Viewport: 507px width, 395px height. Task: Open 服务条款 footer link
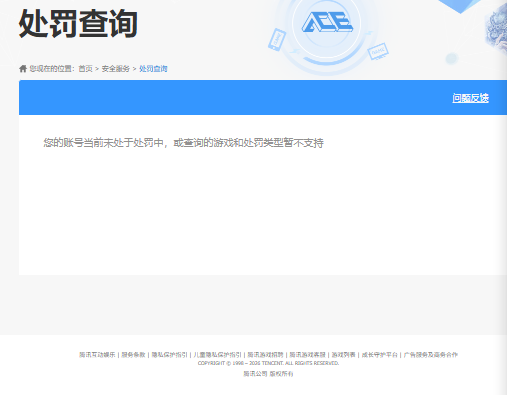tap(133, 355)
